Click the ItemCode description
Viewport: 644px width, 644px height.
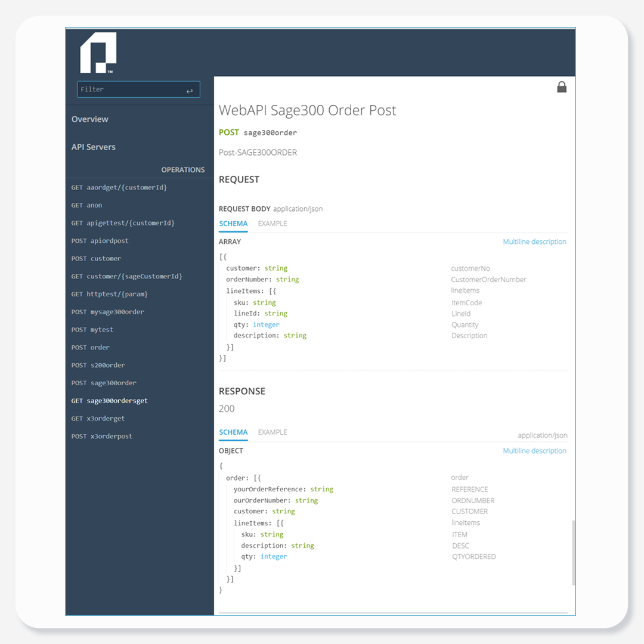pyautogui.click(x=466, y=303)
